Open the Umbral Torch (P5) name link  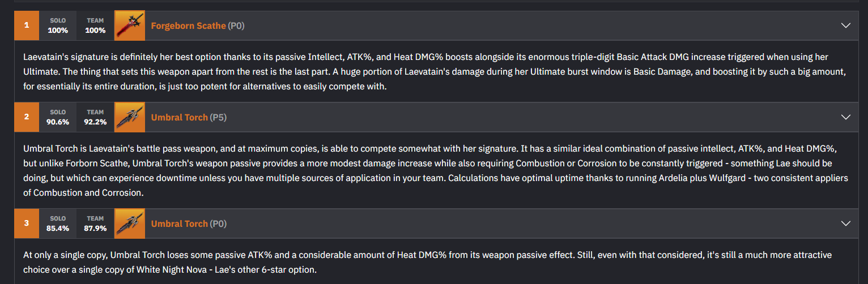[x=179, y=117]
